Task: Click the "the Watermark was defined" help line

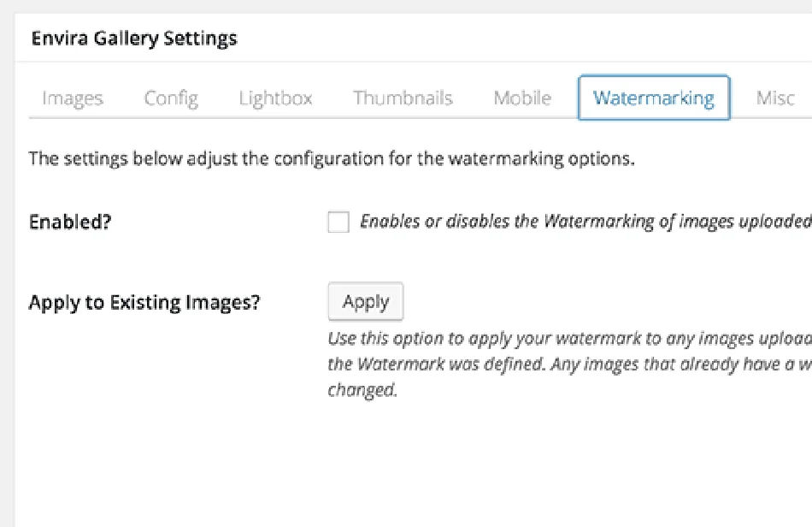Action: (x=568, y=364)
